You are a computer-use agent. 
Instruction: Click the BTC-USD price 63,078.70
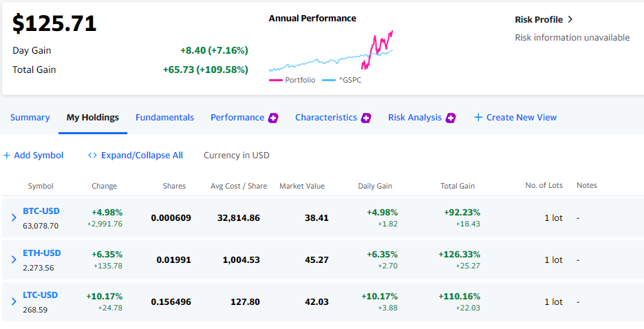41,226
